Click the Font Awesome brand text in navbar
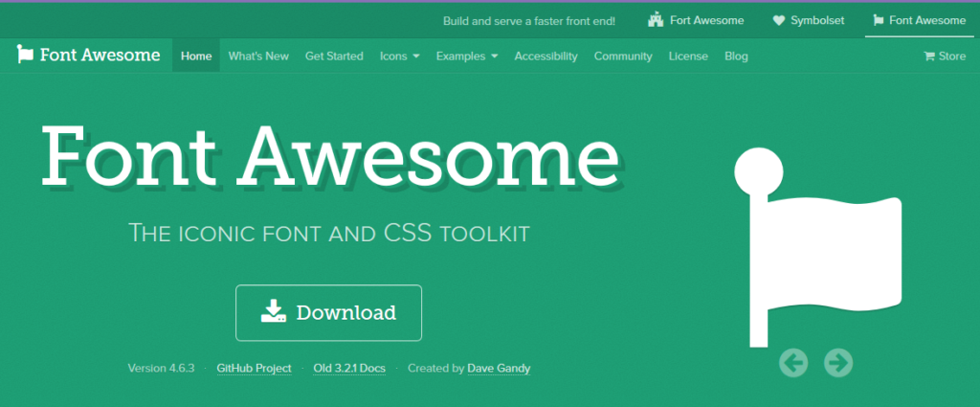The width and height of the screenshot is (980, 407). tap(100, 55)
